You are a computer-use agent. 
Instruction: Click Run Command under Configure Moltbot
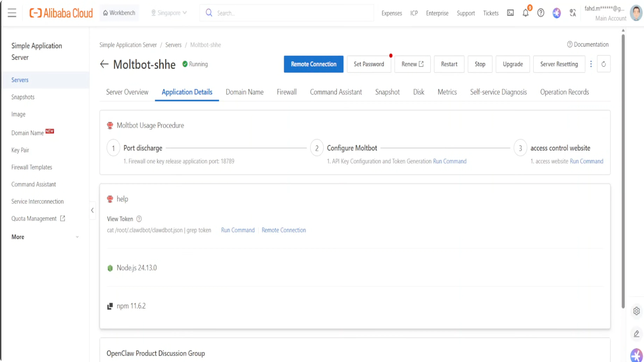coord(450,161)
